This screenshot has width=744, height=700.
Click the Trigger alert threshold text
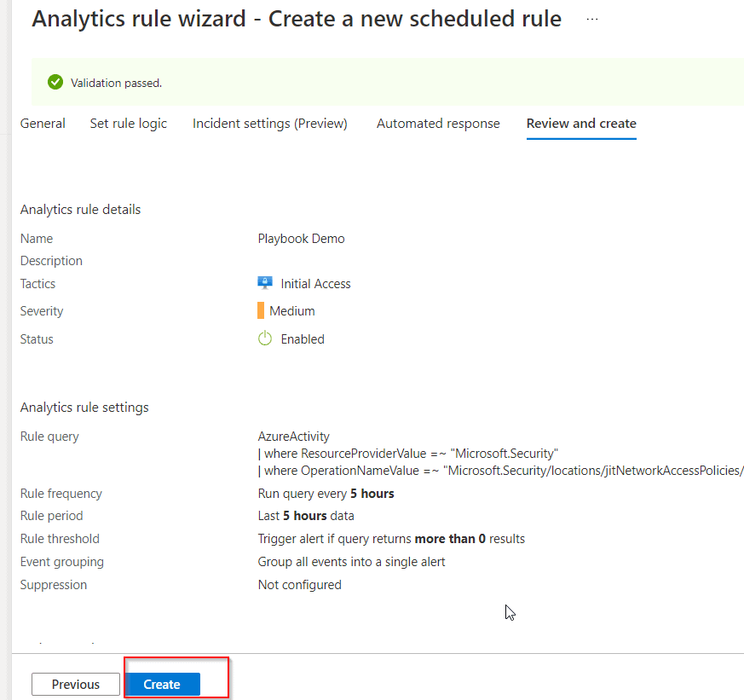[391, 539]
